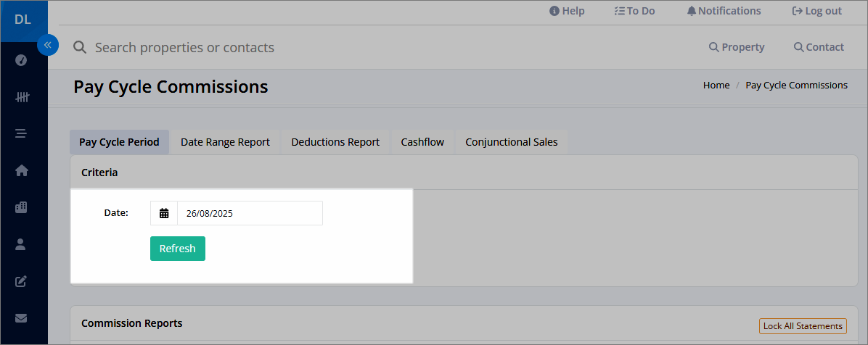Screen dimensions: 868x345
Task: Open the calendar date picker
Action: pos(164,213)
